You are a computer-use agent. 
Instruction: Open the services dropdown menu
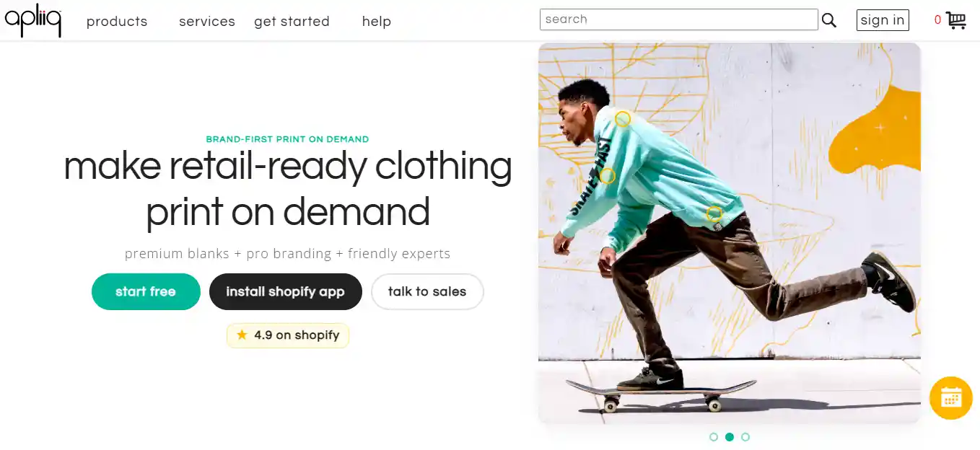pos(206,21)
